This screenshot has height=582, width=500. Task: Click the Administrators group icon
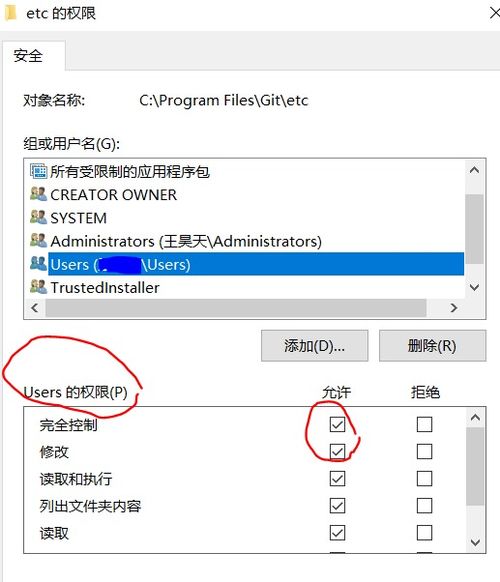(x=38, y=241)
